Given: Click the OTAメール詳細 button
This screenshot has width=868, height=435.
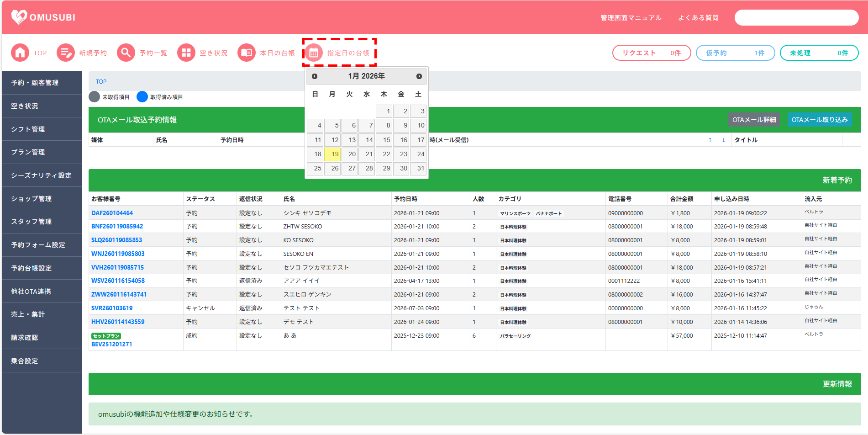Looking at the screenshot, I should click(x=754, y=120).
